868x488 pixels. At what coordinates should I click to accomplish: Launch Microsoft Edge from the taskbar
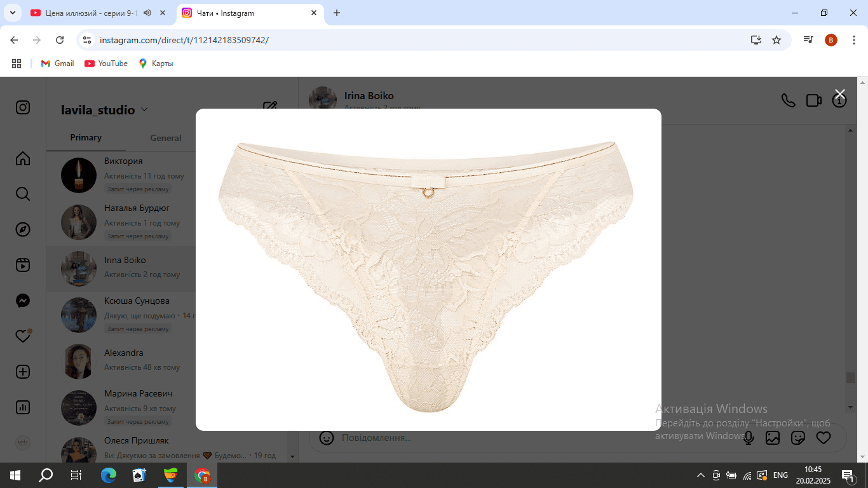(109, 475)
